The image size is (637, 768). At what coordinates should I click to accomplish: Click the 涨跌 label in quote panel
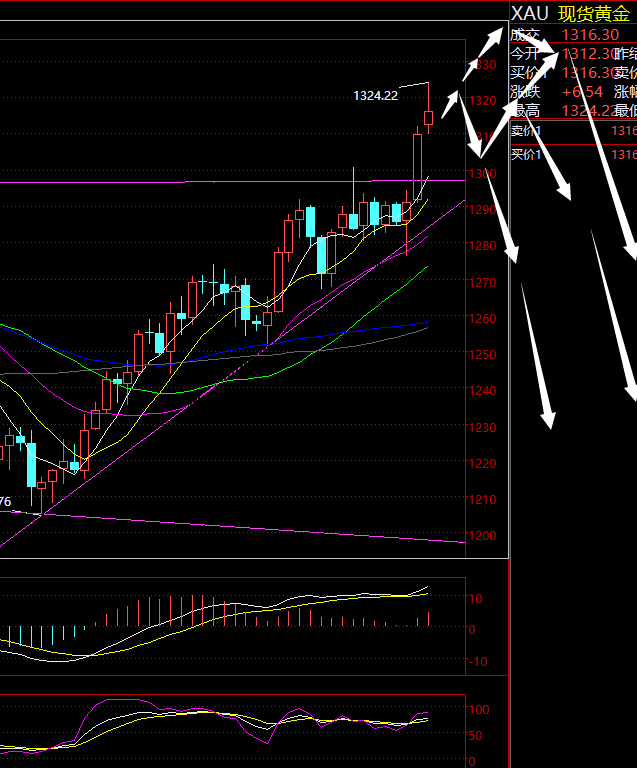525,92
